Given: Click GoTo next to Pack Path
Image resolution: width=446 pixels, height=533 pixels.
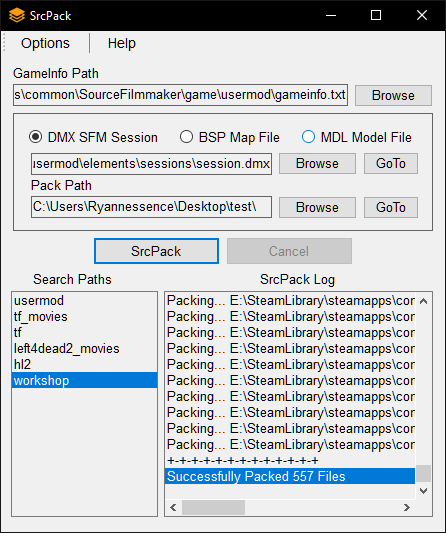Looking at the screenshot, I should point(391,207).
